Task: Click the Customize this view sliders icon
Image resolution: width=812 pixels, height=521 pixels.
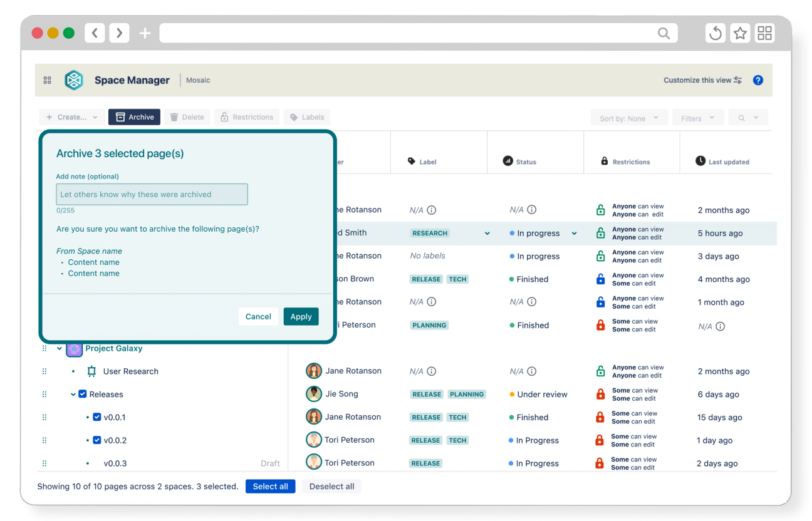Action: tap(737, 80)
